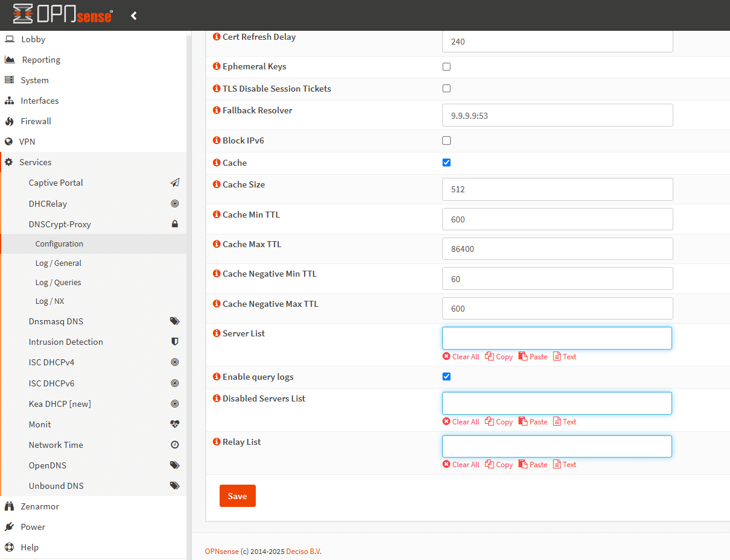Click the OPNsense logo in header
This screenshot has height=560, width=730.
point(63,15)
